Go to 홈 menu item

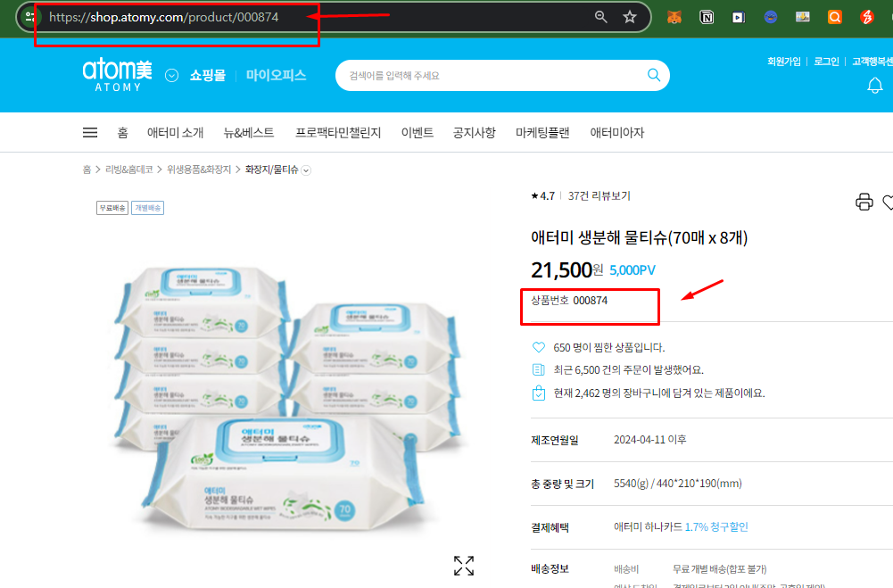click(x=122, y=133)
